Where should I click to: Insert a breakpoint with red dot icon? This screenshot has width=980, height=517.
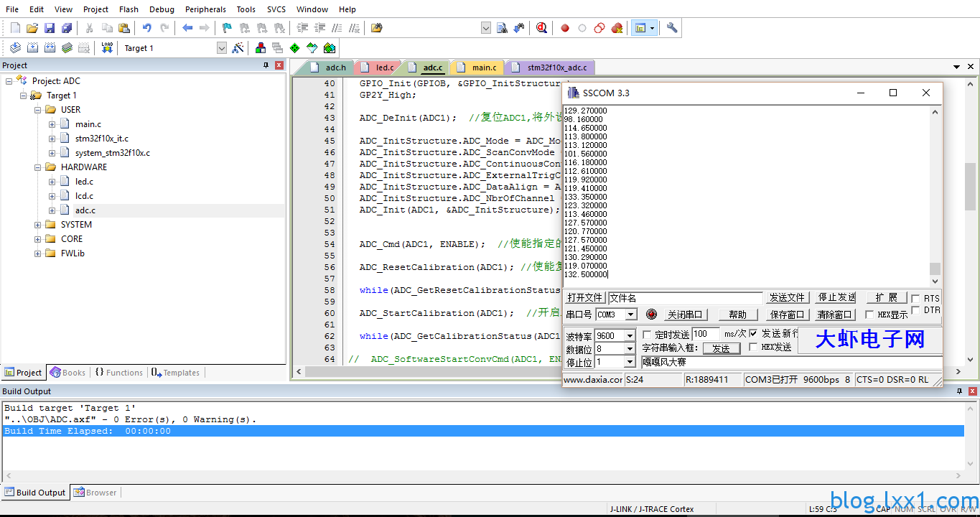[565, 28]
